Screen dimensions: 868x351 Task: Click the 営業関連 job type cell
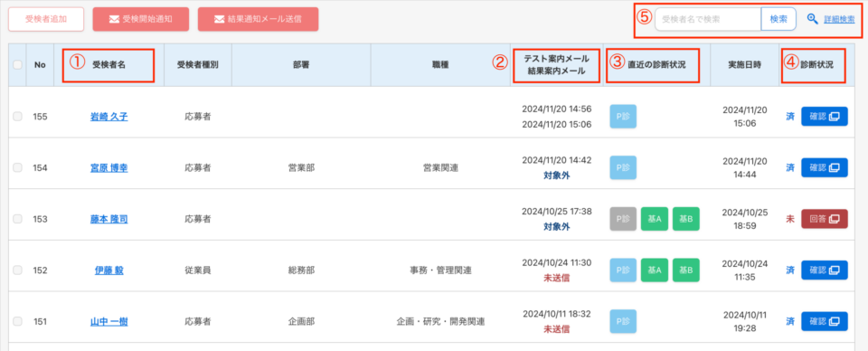(440, 167)
